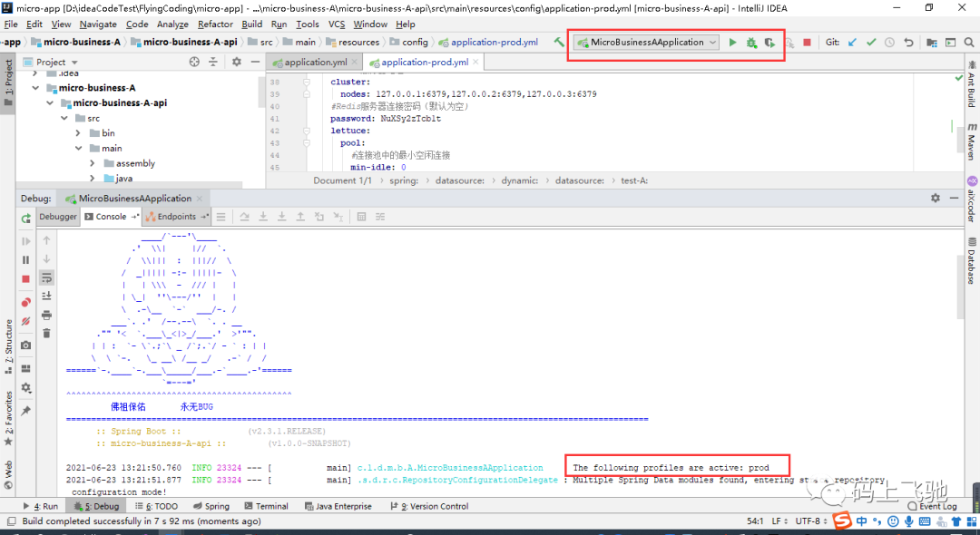
Task: Resume program in the debug sidebar
Action: (26, 241)
